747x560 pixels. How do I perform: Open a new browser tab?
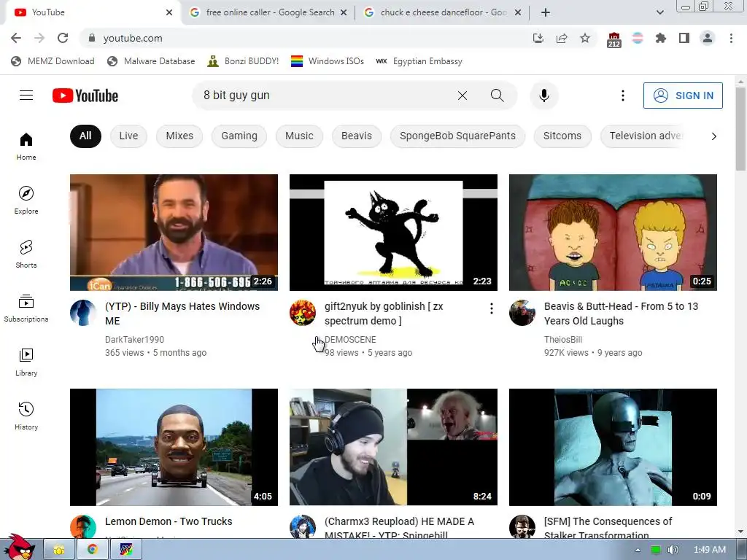546,12
